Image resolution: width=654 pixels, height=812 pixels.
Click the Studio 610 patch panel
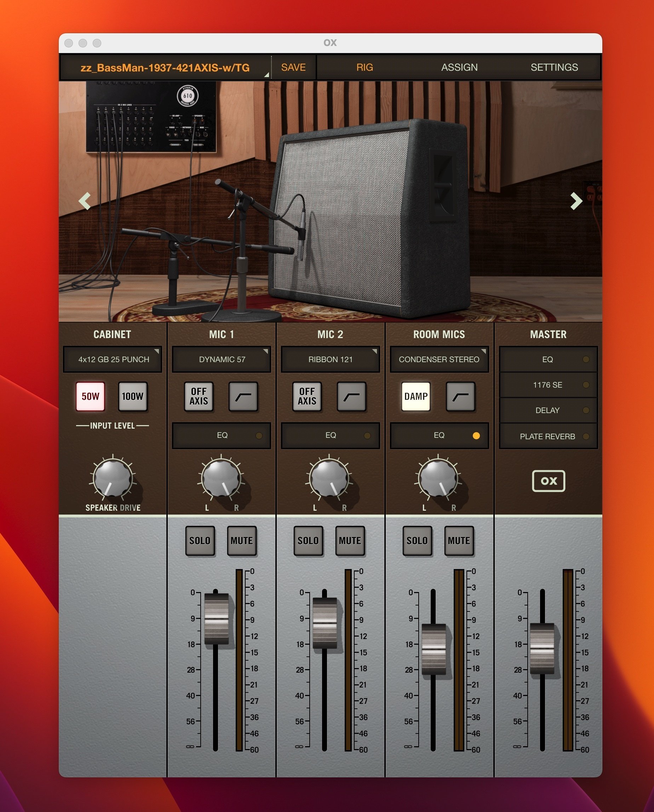click(151, 117)
